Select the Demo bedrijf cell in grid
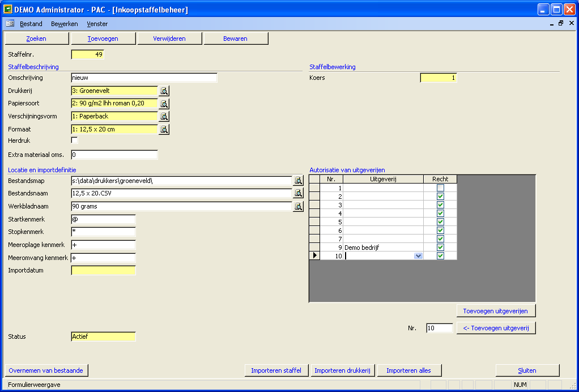This screenshot has width=579, height=392. click(383, 248)
